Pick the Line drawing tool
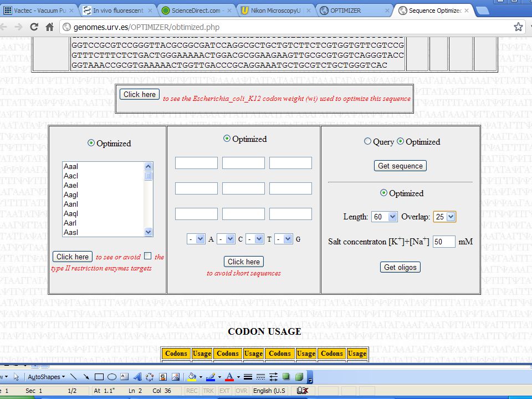Image resolution: width=532 pixels, height=399 pixels. point(73,377)
